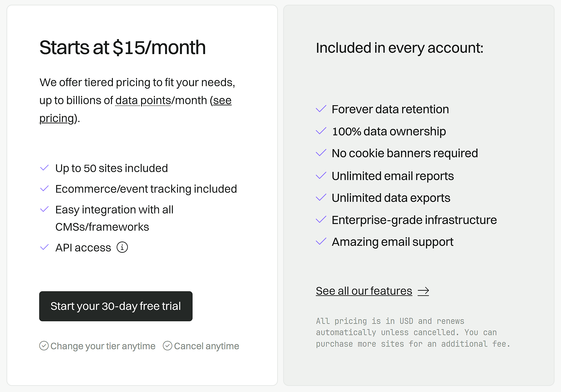Viewport: 561px width, 392px height.
Task: Click the checkmark icon beside Forever data retention
Action: 321,109
